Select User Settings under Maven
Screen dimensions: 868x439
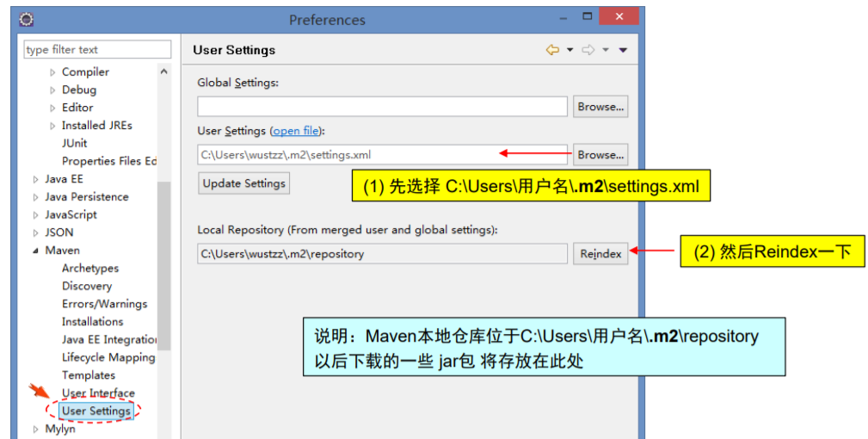96,411
